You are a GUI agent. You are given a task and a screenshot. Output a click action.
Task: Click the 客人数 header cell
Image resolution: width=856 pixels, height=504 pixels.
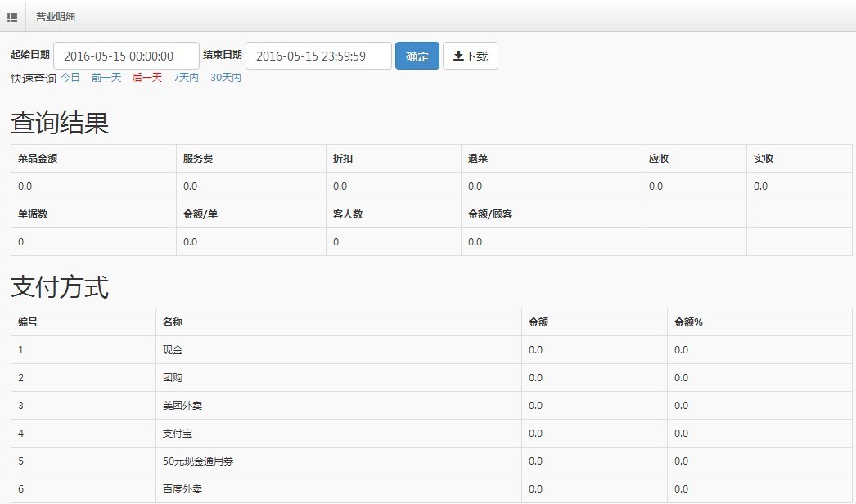pyautogui.click(x=348, y=214)
